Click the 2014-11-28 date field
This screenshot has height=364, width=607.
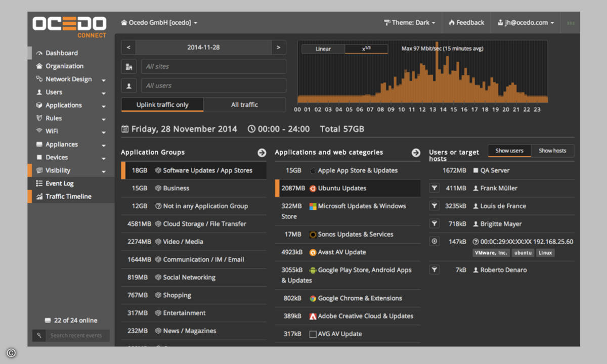[x=203, y=48]
